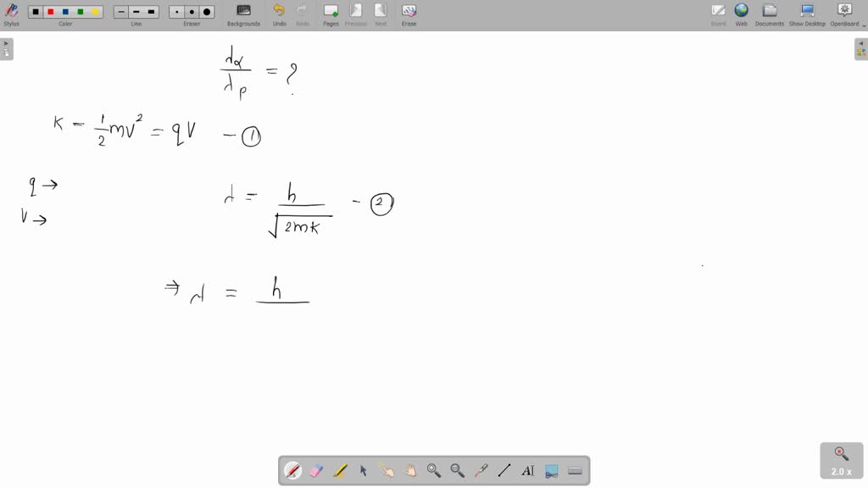The image size is (868, 488).
Task: Activate the Laser pointer tool
Action: point(481,470)
